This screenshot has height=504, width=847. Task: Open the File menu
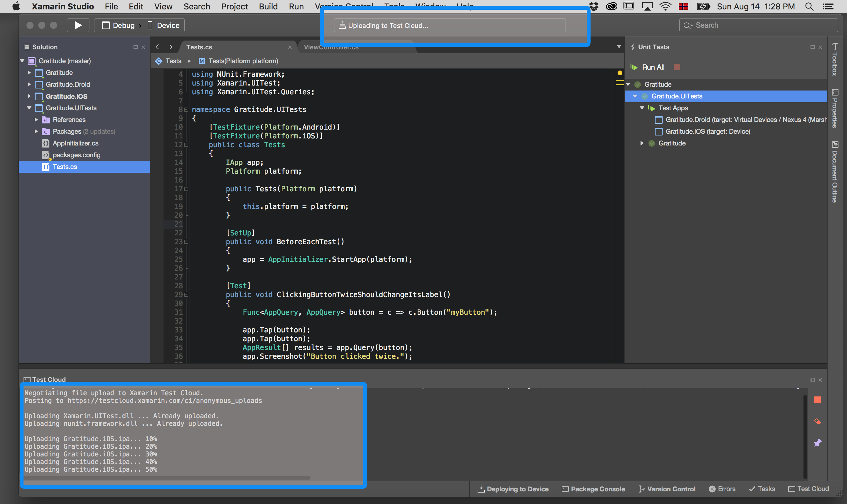click(111, 6)
